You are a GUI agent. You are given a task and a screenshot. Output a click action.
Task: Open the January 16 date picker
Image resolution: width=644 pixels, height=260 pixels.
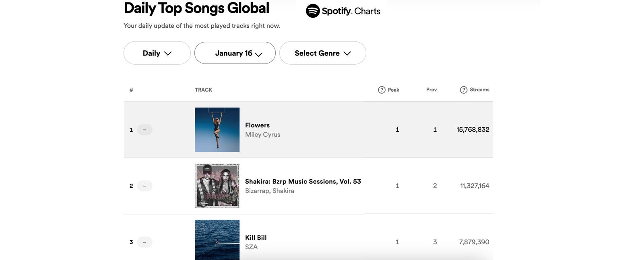[235, 53]
